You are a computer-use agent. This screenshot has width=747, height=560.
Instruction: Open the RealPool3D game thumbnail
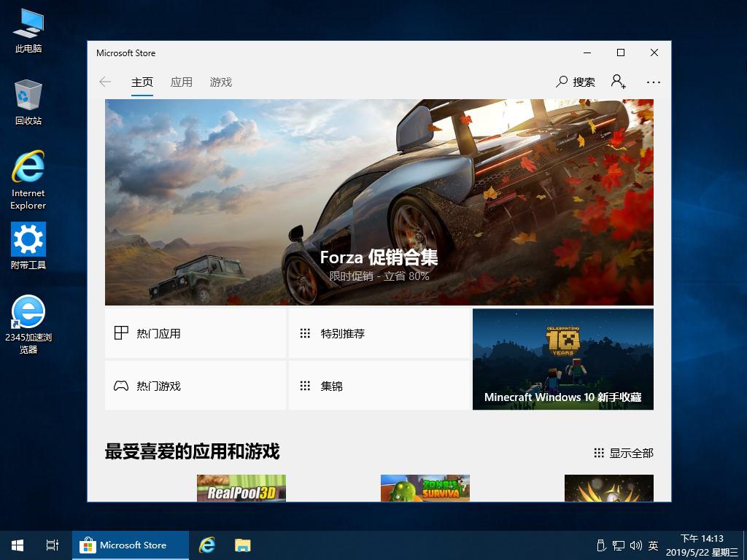pos(241,488)
